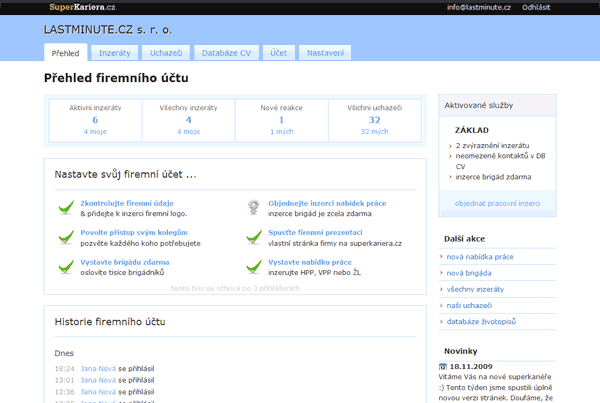Click the 32 mých link

click(374, 131)
